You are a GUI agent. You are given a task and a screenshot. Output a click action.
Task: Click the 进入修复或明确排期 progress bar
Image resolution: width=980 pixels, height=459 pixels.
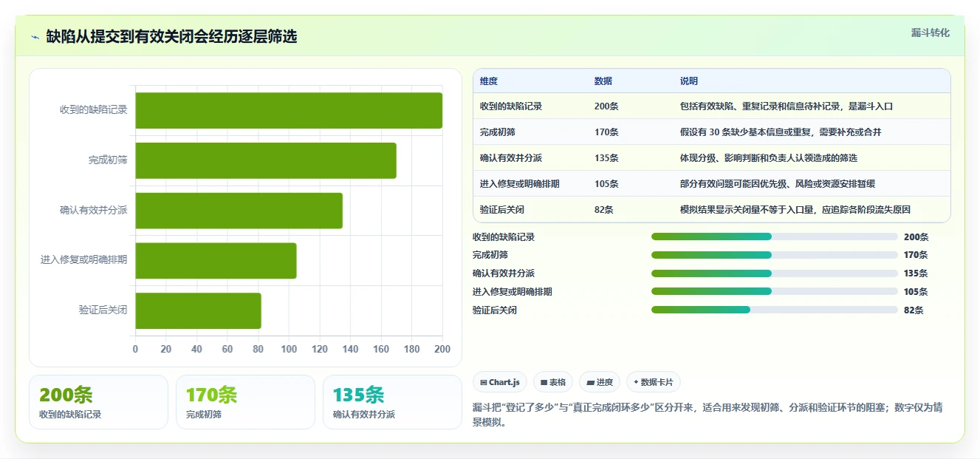click(775, 292)
